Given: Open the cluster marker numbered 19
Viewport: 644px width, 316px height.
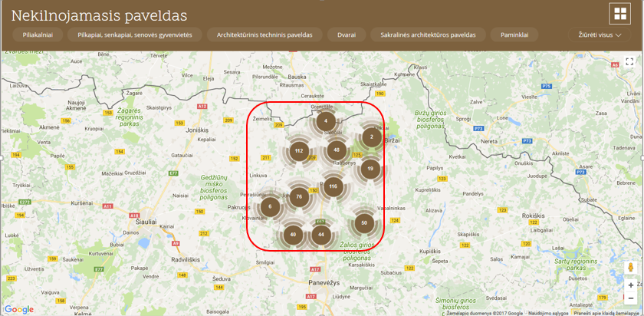Looking at the screenshot, I should click(x=370, y=169).
